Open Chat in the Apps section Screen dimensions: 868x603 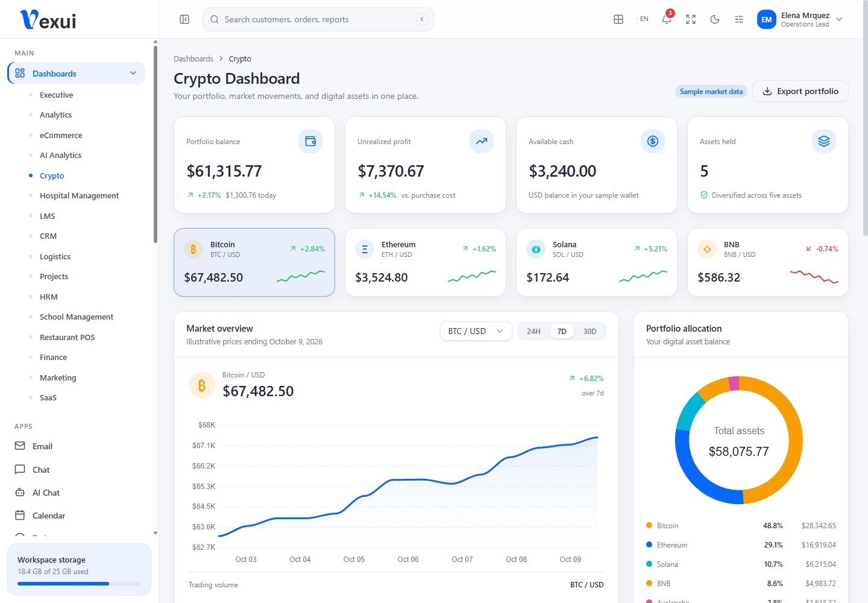(41, 469)
